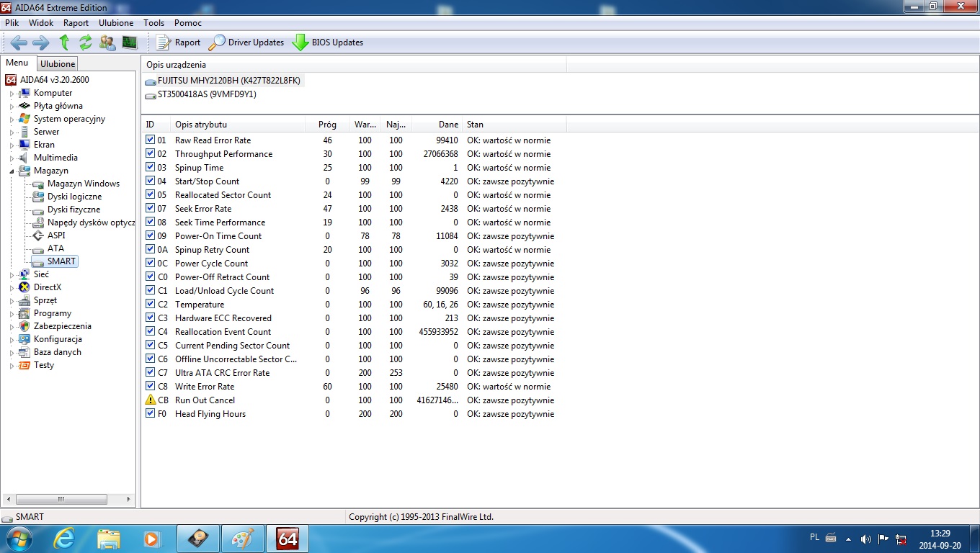Open the Pomoc menu
Image resolution: width=980 pixels, height=553 pixels.
[x=188, y=23]
